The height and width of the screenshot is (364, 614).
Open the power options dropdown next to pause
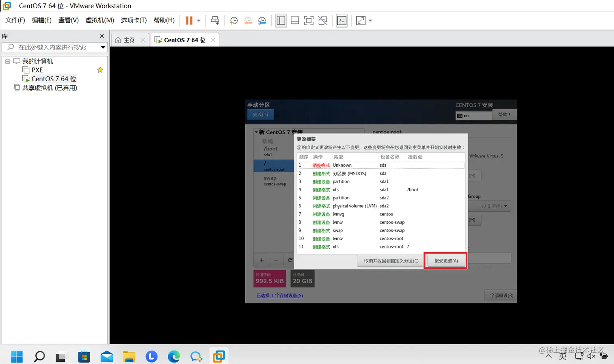[199, 20]
